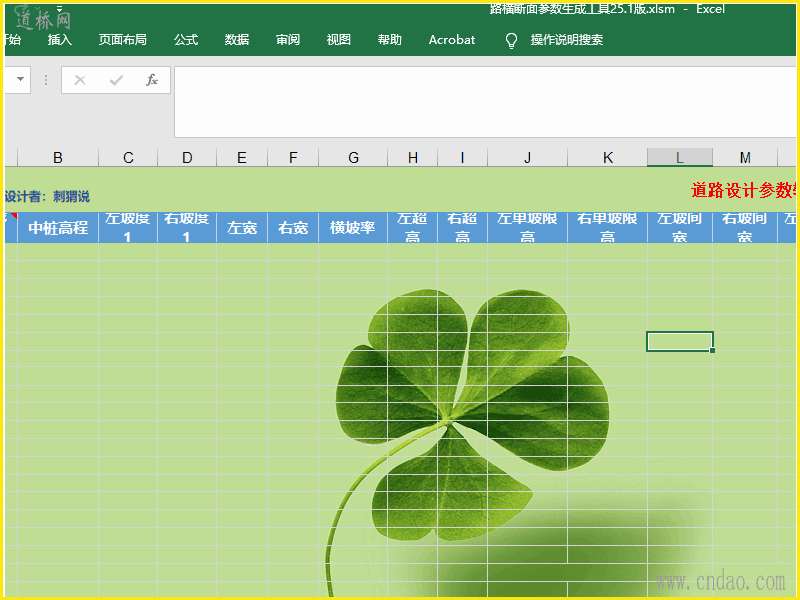Click the lightbulb Tell Me icon

(x=511, y=41)
